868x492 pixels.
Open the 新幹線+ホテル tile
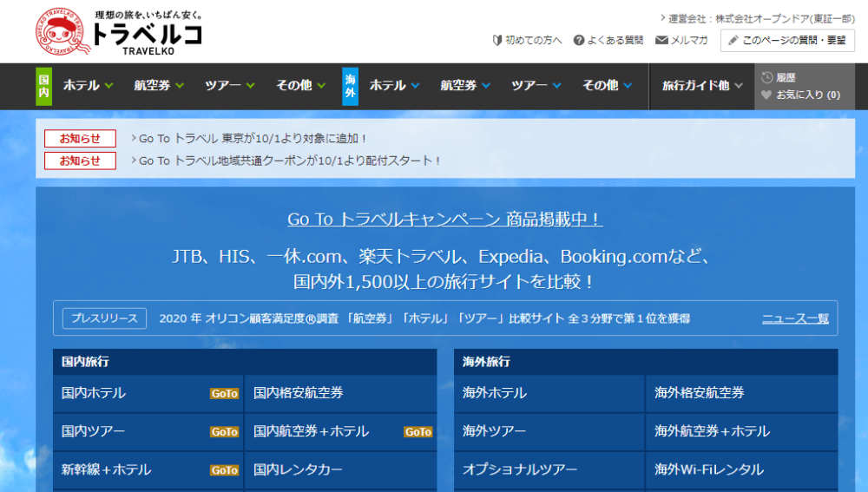148,469
